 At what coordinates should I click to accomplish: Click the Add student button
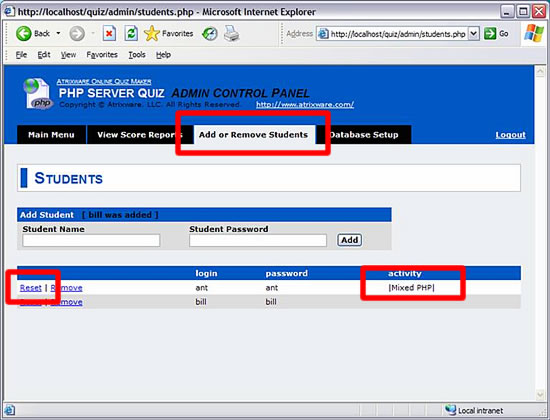click(349, 240)
